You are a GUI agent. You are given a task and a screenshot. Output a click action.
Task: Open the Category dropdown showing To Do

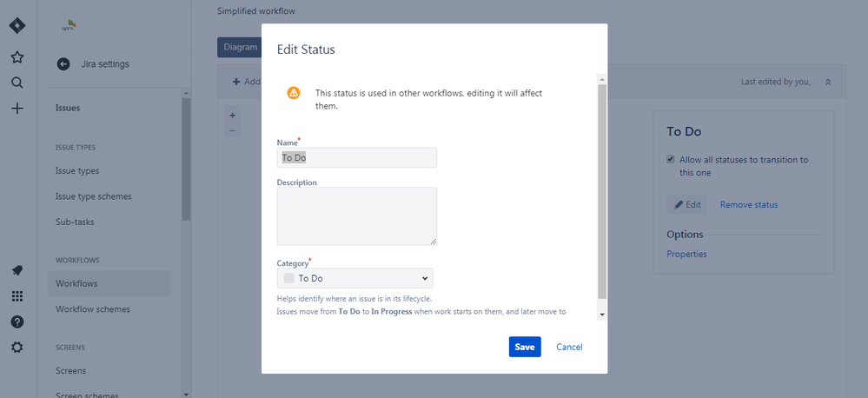354,278
